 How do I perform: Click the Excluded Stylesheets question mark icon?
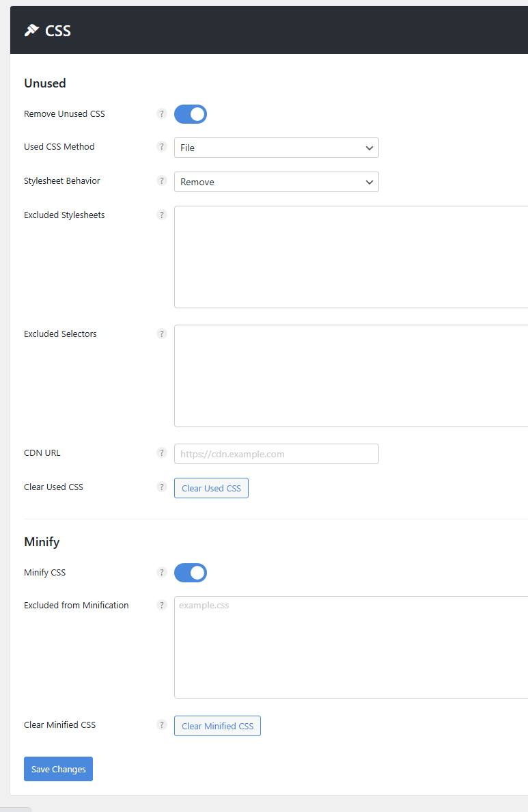click(162, 215)
